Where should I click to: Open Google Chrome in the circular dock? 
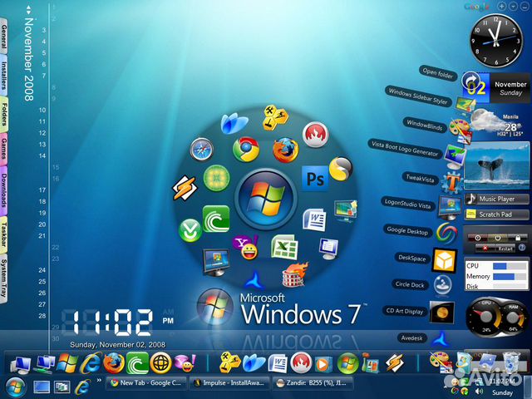[246, 149]
